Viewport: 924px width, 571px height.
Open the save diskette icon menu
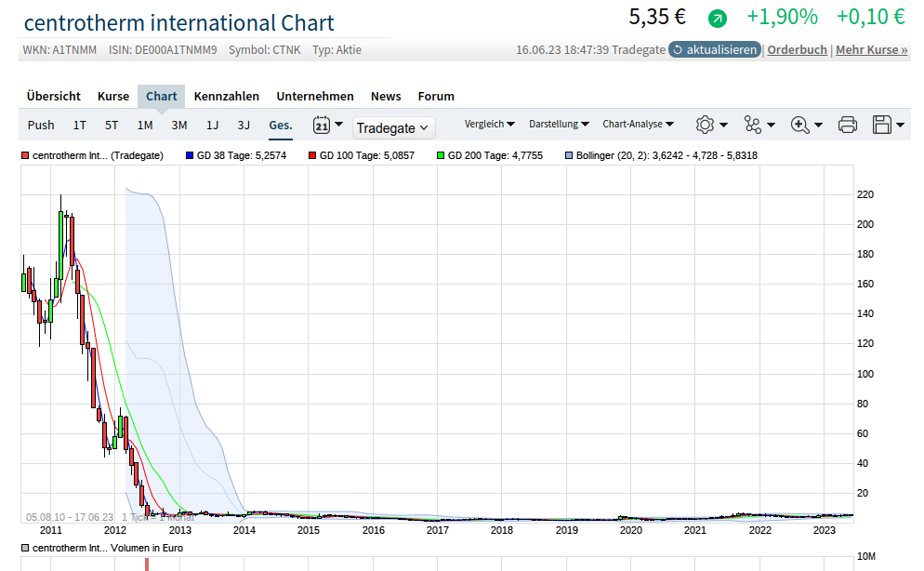(883, 125)
